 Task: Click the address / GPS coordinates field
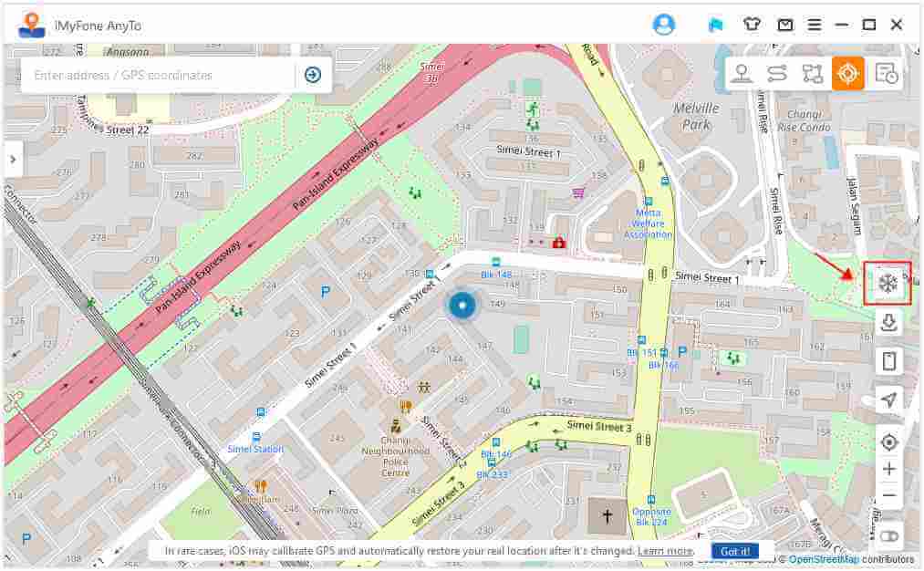pos(158,76)
